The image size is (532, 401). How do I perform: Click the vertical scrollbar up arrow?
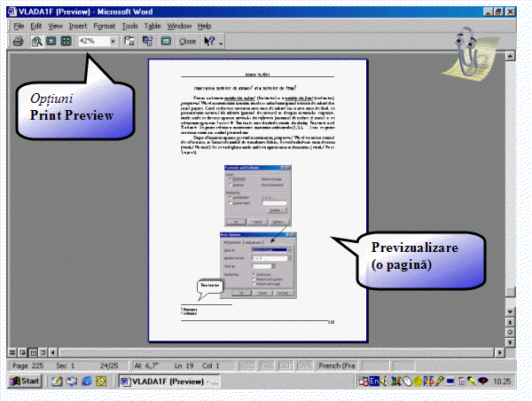click(x=511, y=56)
